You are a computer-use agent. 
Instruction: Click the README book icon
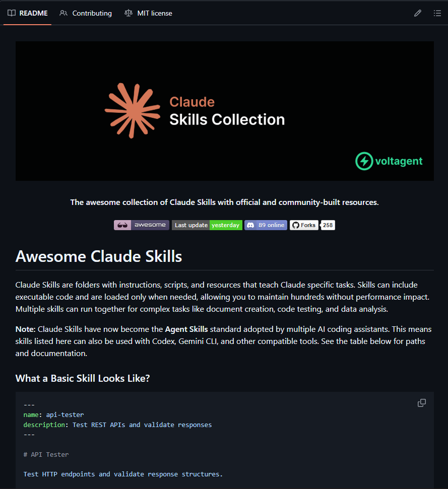[x=12, y=13]
